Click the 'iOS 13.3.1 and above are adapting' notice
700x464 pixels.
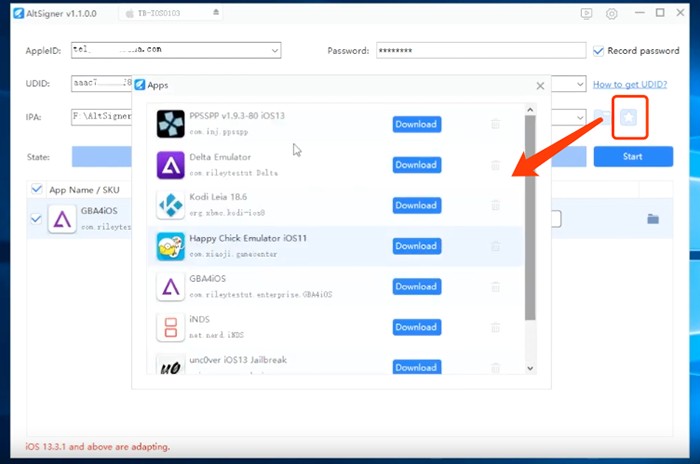pyautogui.click(x=98, y=447)
